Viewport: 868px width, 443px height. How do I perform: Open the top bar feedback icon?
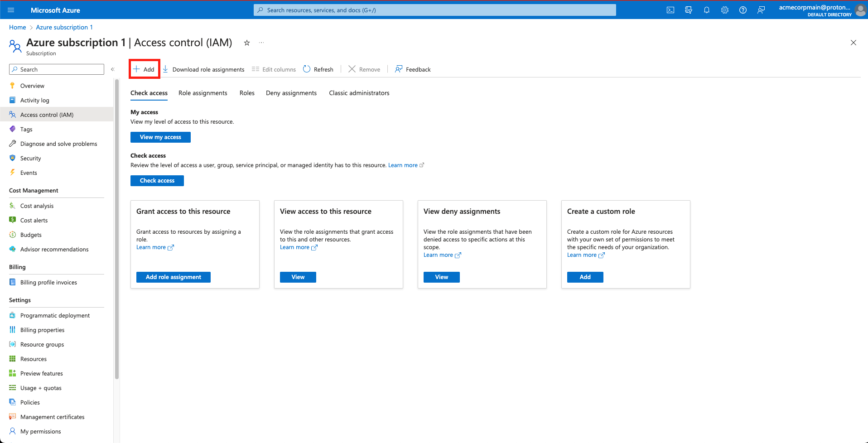[761, 10]
